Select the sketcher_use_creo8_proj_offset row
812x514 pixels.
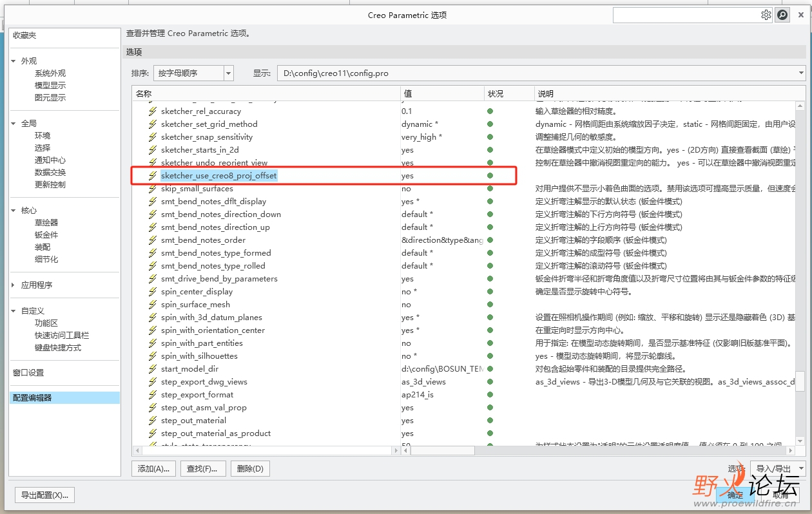click(x=324, y=176)
